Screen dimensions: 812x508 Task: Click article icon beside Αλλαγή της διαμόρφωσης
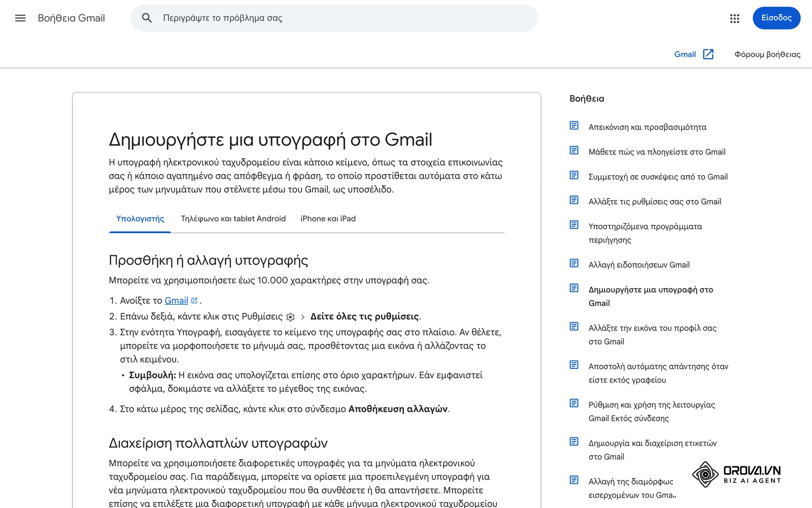(x=574, y=480)
